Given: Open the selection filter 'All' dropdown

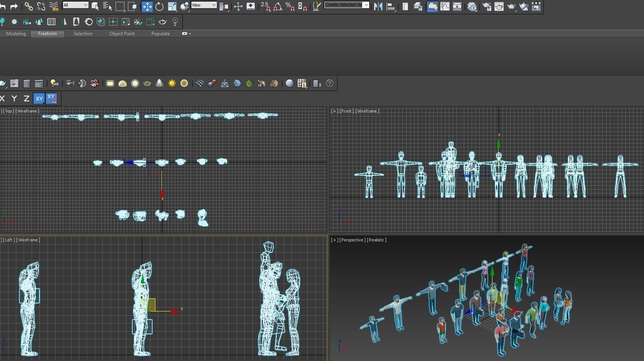Looking at the screenshot, I should point(75,5).
